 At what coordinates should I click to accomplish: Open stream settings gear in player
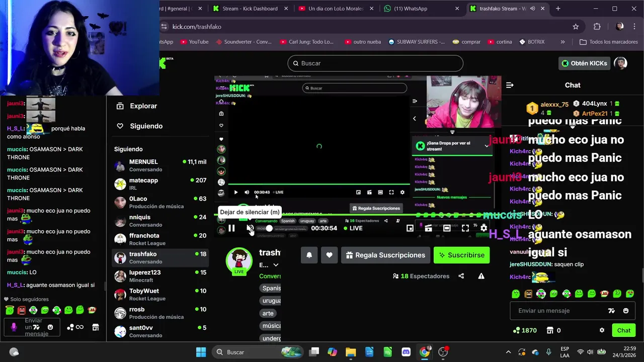(x=484, y=228)
